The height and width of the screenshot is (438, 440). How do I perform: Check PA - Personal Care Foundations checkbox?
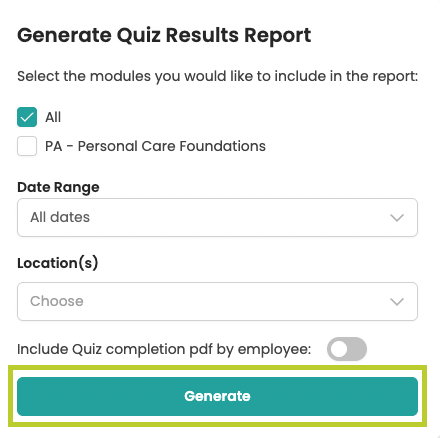click(27, 146)
